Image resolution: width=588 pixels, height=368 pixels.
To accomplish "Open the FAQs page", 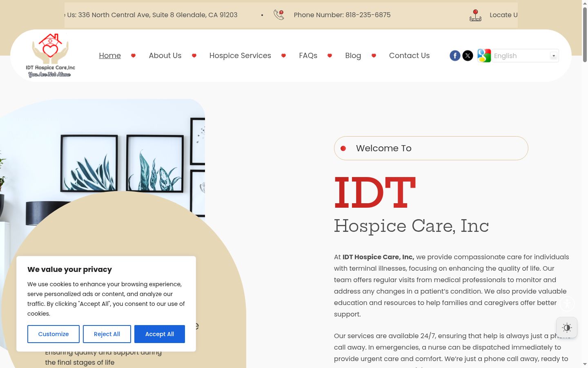I will coord(308,56).
